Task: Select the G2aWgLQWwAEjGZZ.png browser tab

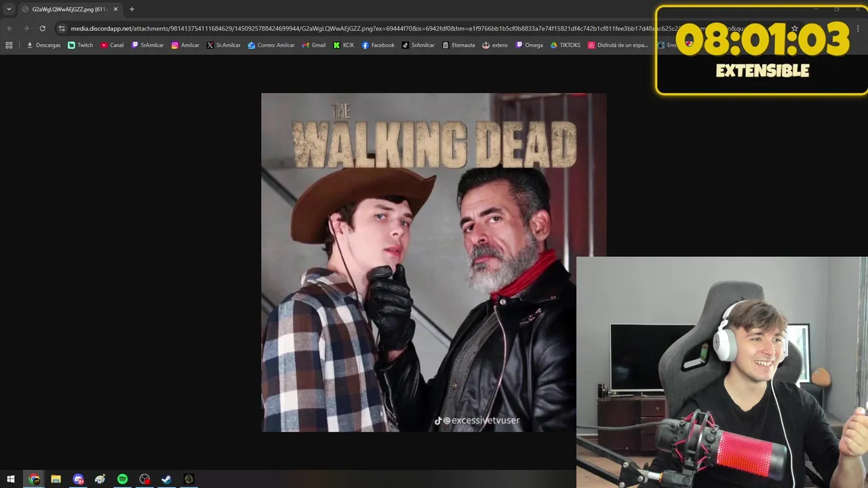Action: pos(70,9)
